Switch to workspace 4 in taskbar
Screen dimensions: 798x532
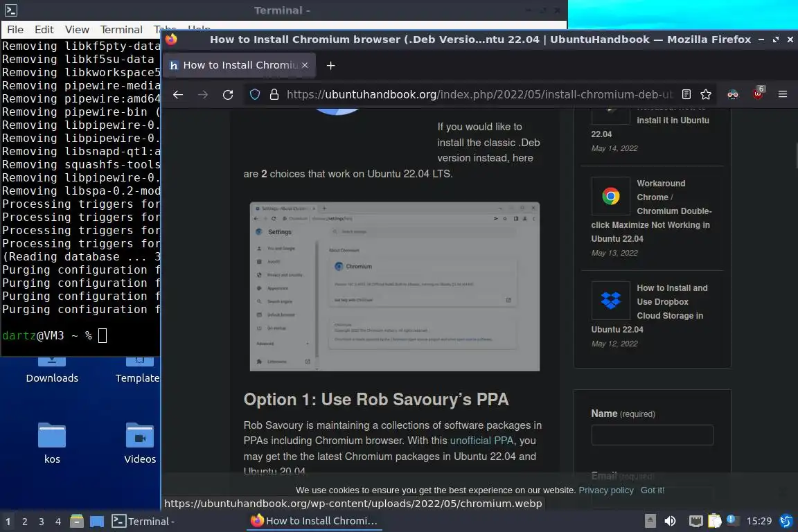(x=58, y=522)
